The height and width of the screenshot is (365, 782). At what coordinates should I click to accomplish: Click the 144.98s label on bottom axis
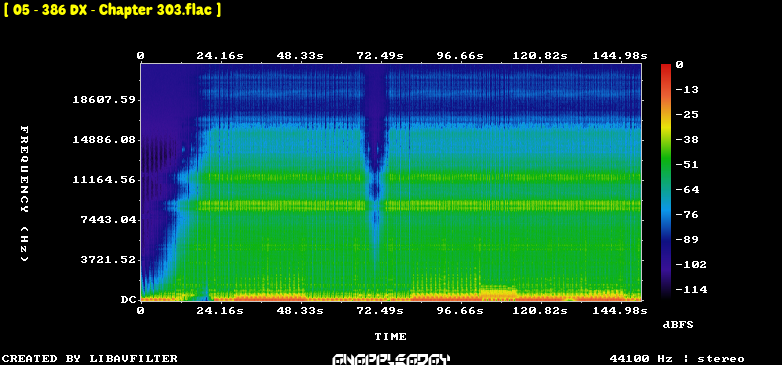(x=619, y=311)
